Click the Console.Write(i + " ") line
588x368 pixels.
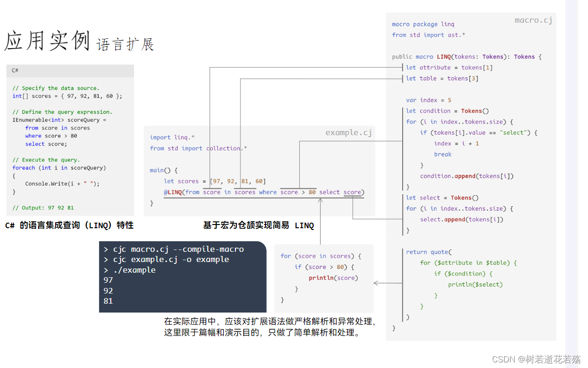click(x=62, y=184)
